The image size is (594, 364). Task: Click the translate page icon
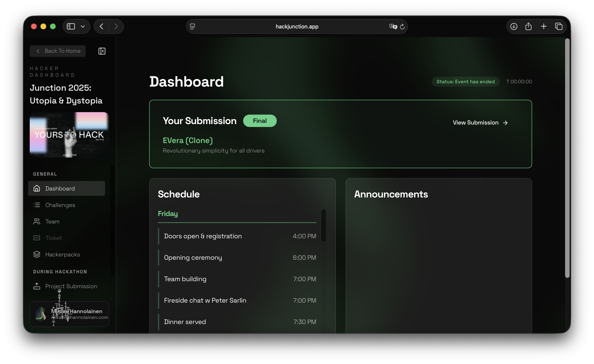[393, 26]
